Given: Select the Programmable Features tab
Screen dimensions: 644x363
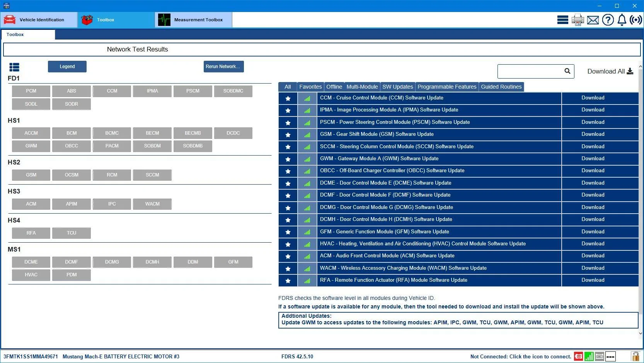Looking at the screenshot, I should [x=447, y=87].
